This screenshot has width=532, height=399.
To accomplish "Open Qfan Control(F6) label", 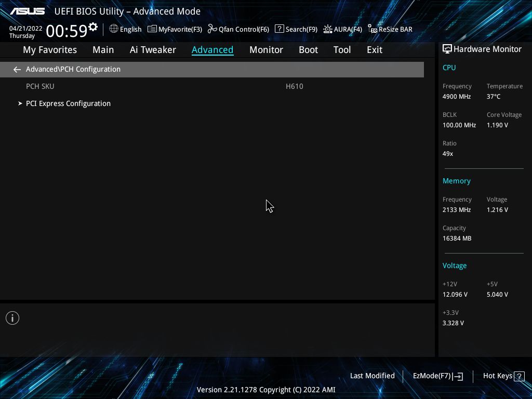I will (x=244, y=30).
